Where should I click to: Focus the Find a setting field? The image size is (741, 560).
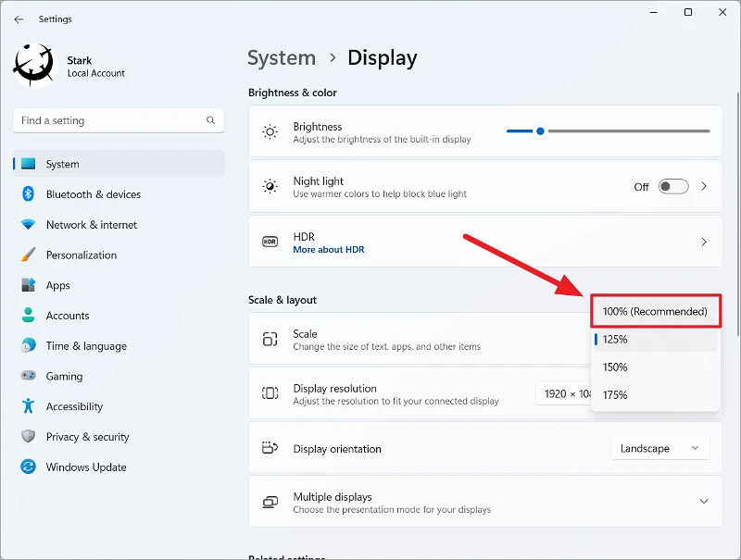[119, 120]
